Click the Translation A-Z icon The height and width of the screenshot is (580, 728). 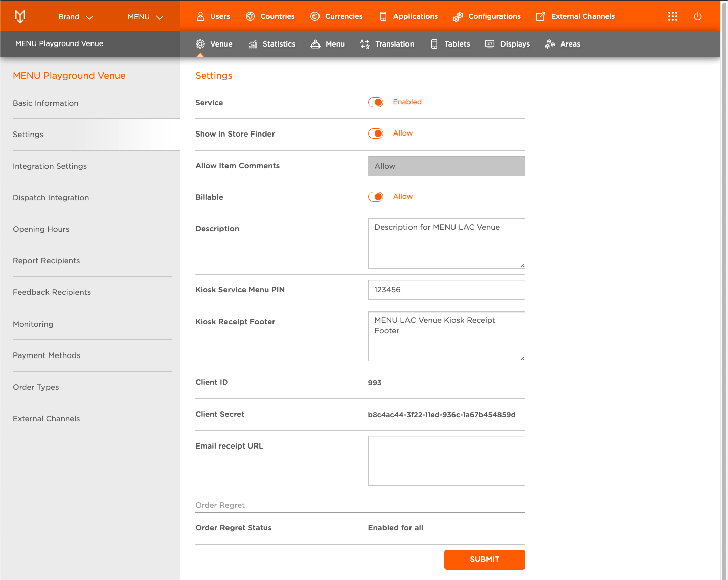pyautogui.click(x=365, y=44)
